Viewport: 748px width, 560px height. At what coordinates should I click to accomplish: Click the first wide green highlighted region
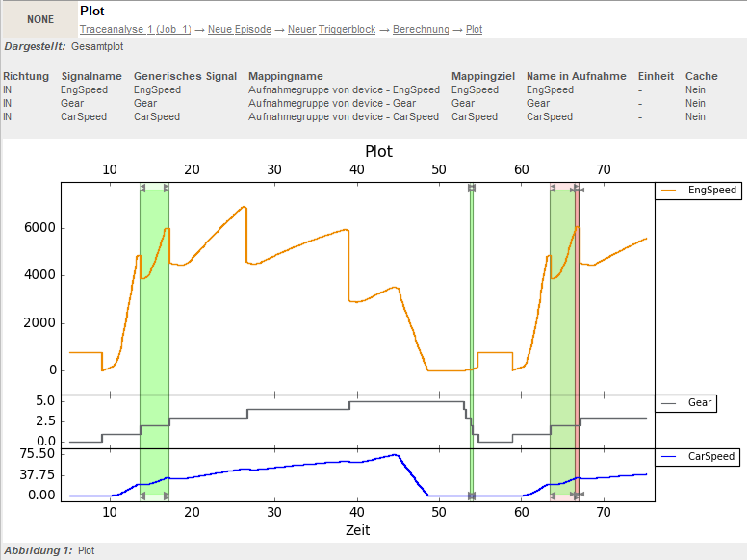(154, 342)
